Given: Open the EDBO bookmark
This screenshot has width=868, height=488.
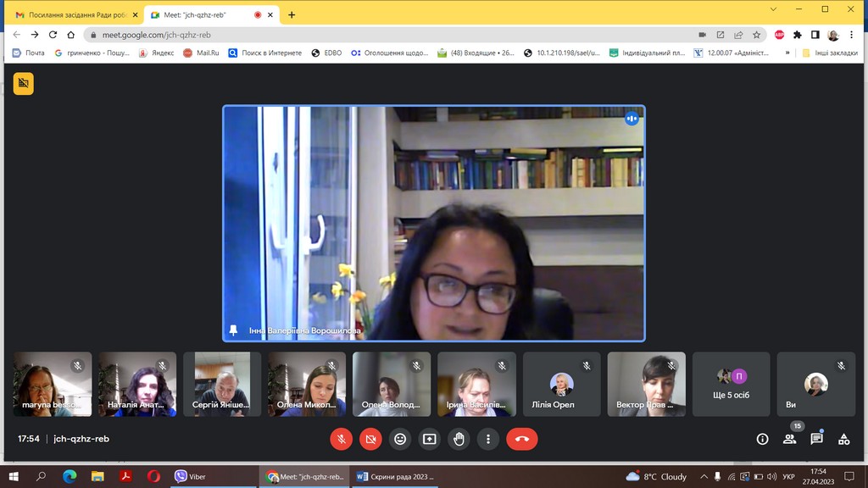Looking at the screenshot, I should tap(327, 53).
